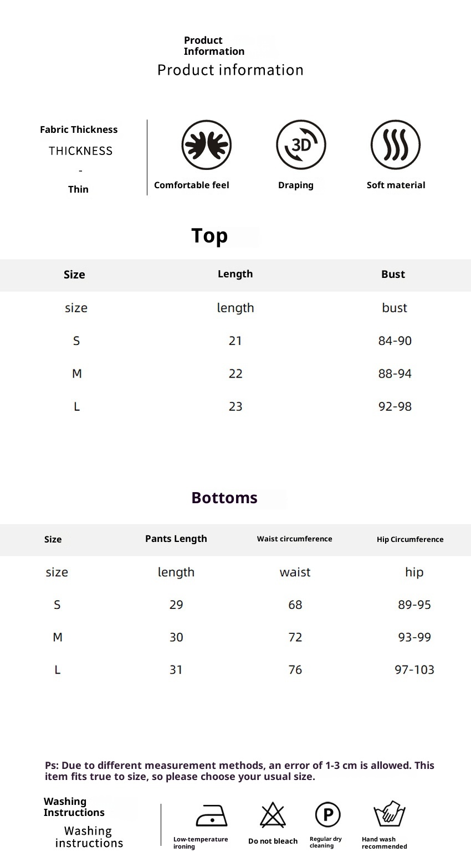Select the Top section heading

point(209,236)
